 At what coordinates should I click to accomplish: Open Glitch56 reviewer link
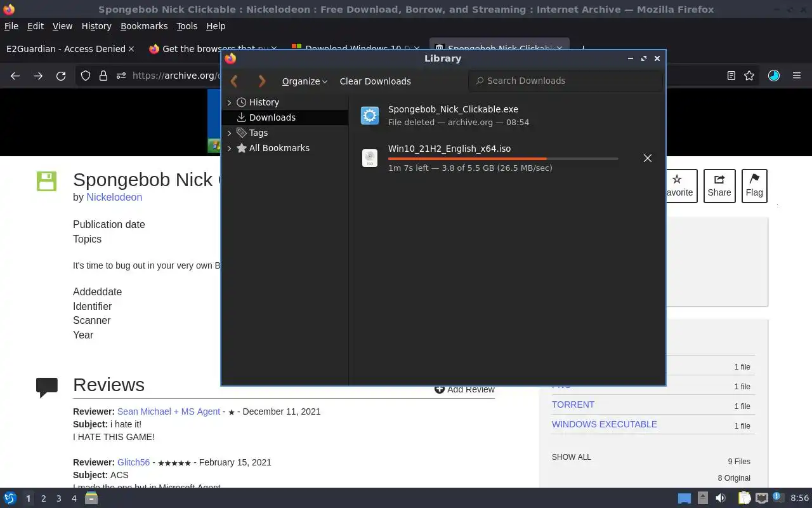[x=133, y=462]
